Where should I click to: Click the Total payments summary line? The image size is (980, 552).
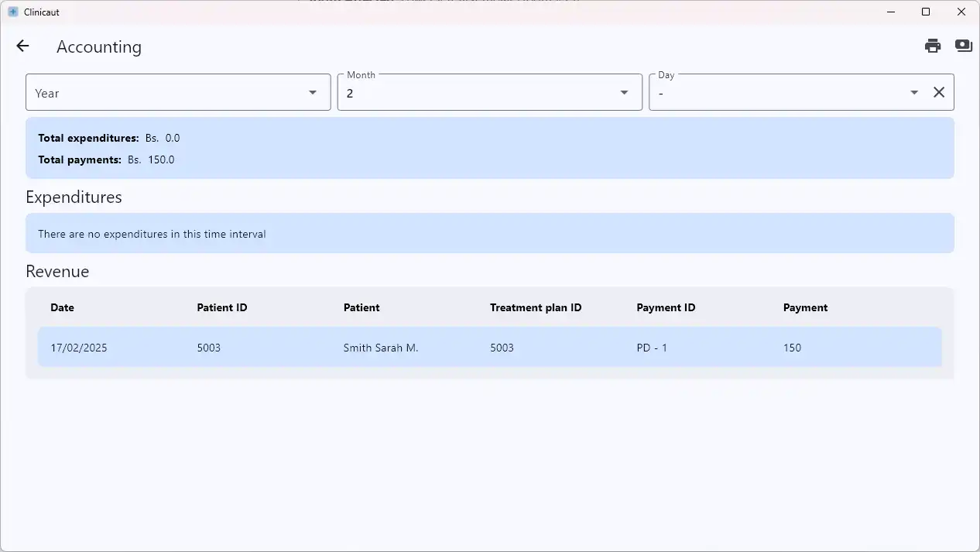[106, 160]
